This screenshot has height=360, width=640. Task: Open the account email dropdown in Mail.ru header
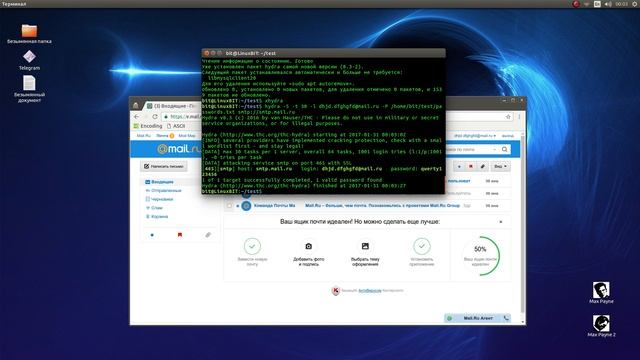coord(475,136)
